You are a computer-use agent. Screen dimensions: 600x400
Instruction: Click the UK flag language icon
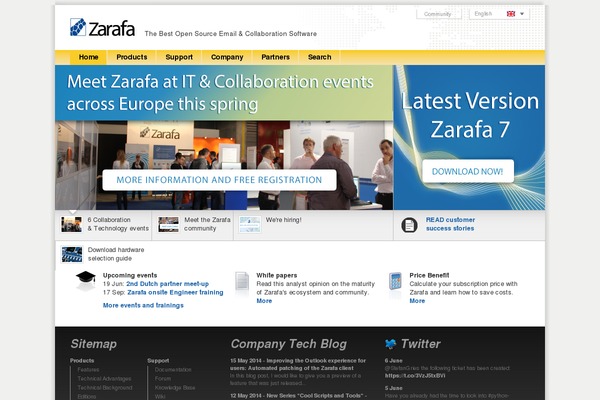pyautogui.click(x=511, y=14)
